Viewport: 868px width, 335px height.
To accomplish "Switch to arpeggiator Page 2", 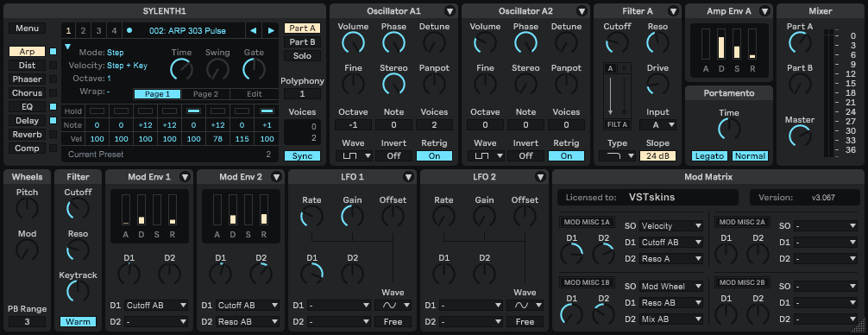I will [205, 94].
